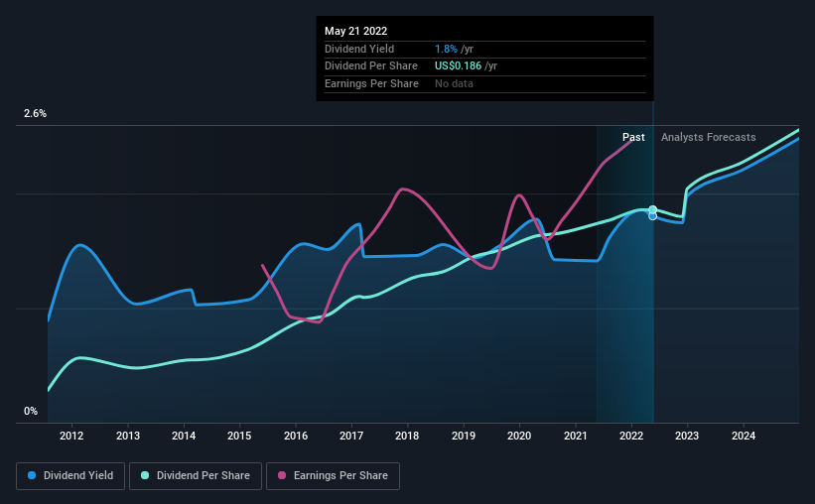Click the blue Dividend Yield legend dot
Viewport: 815px width, 504px height.
tap(32, 475)
